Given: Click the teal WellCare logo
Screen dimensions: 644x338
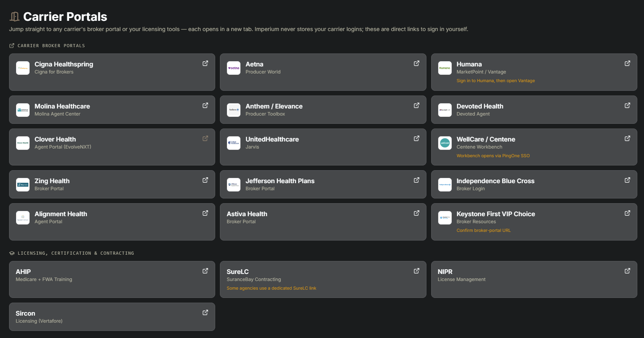Looking at the screenshot, I should [x=445, y=143].
